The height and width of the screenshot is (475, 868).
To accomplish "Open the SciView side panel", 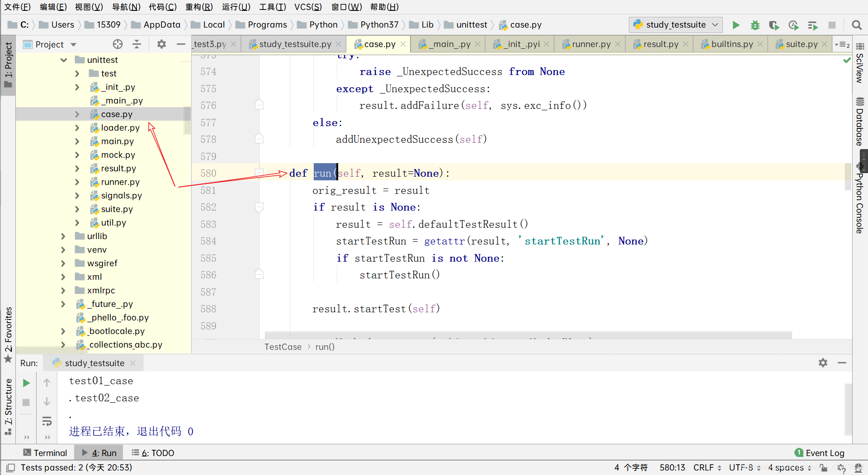I will (860, 63).
